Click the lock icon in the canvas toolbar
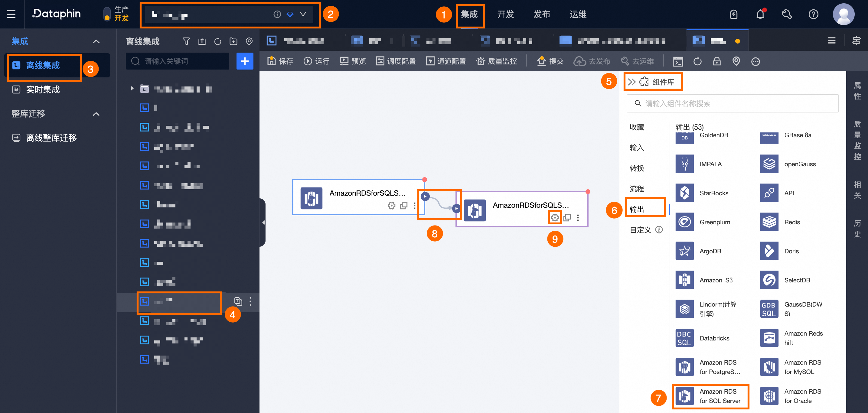 [x=717, y=61]
